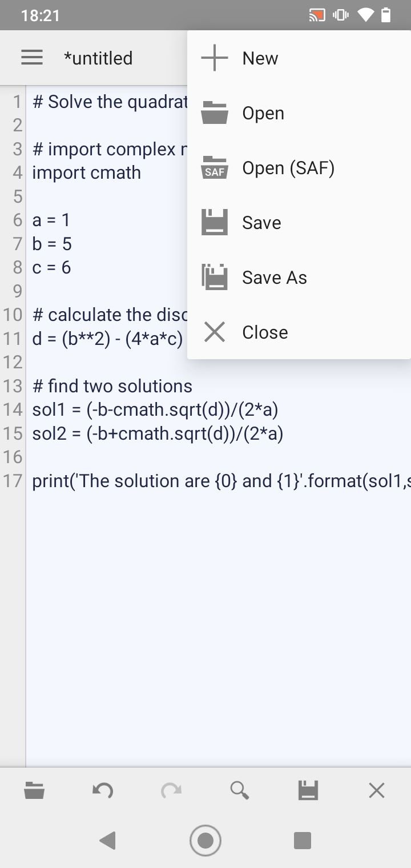Choose Save in the popup menu
The width and height of the screenshot is (411, 868).
[x=299, y=223]
